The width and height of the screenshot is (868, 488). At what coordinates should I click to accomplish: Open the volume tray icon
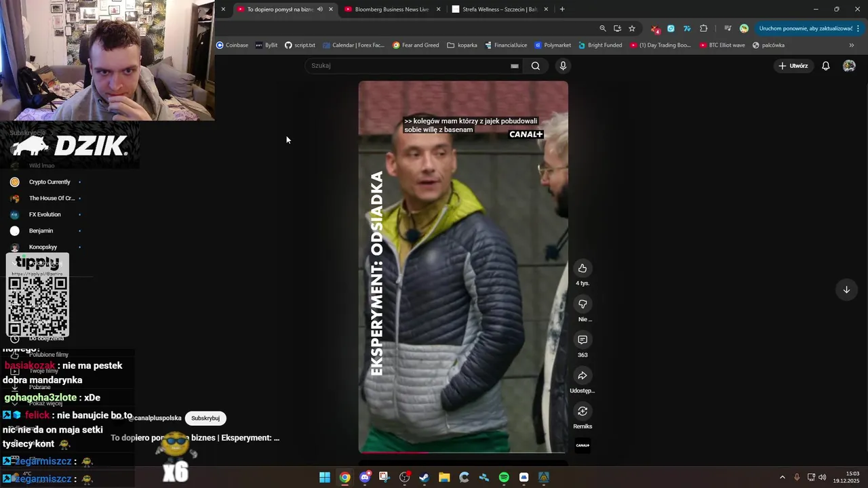(823, 477)
